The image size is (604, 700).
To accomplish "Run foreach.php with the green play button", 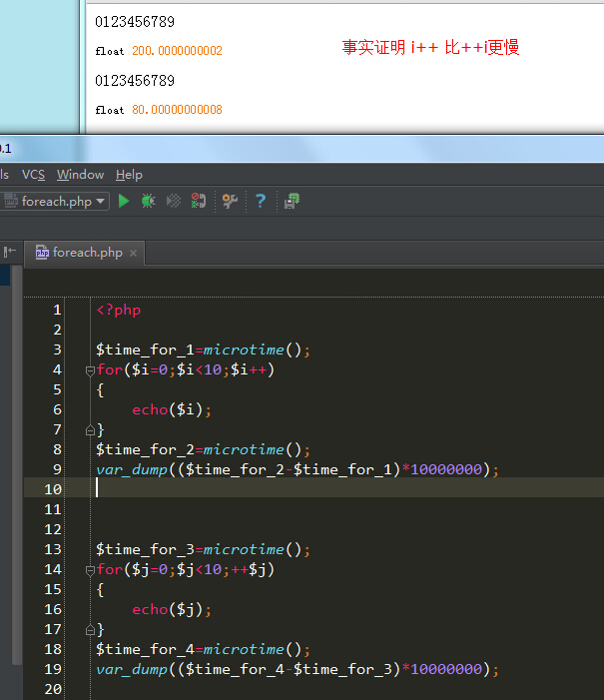I will pos(124,201).
